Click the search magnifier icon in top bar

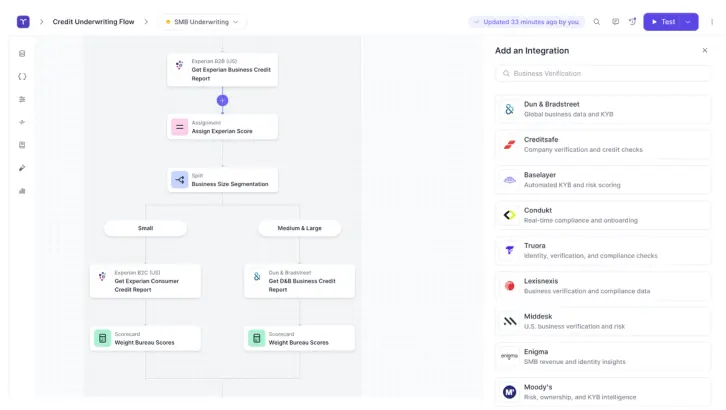coord(597,22)
